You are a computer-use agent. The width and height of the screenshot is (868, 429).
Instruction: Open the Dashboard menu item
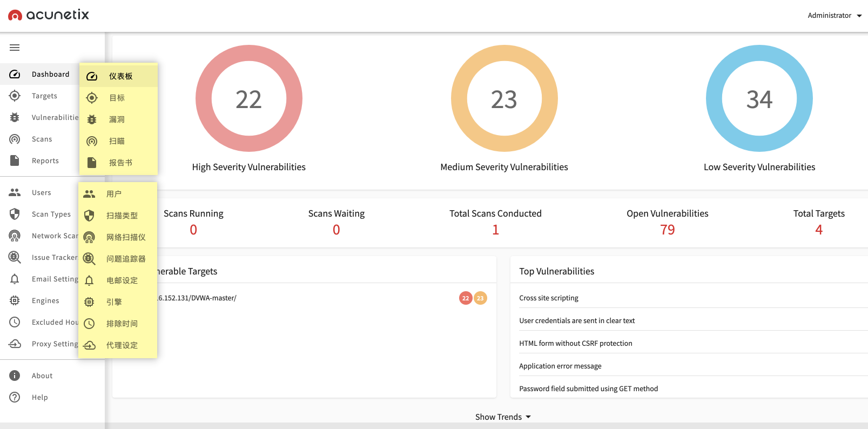point(50,74)
